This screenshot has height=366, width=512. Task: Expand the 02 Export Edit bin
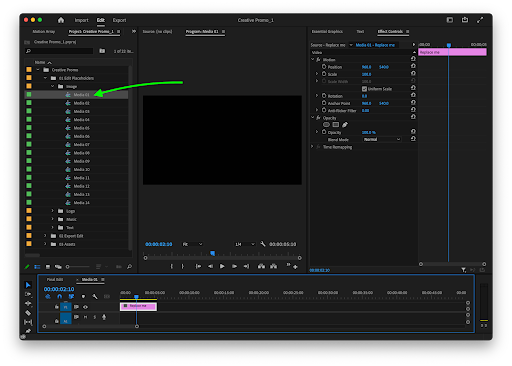(x=45, y=236)
